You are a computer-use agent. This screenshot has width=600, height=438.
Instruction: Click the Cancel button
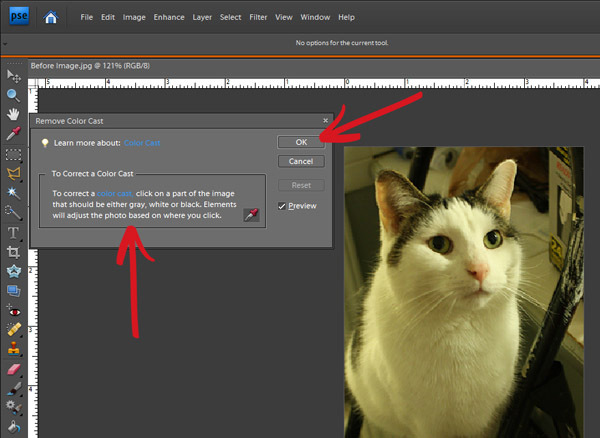(x=300, y=161)
